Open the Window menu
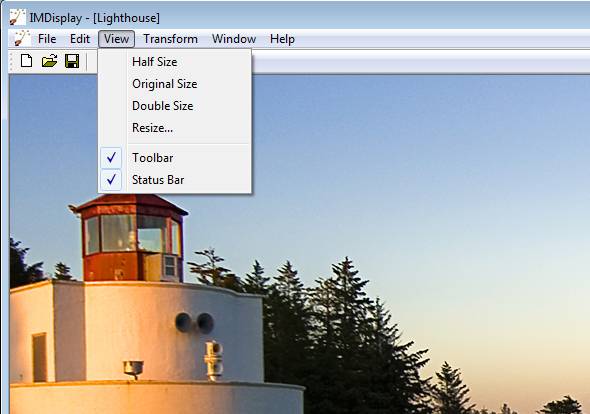The image size is (590, 414). click(x=234, y=39)
